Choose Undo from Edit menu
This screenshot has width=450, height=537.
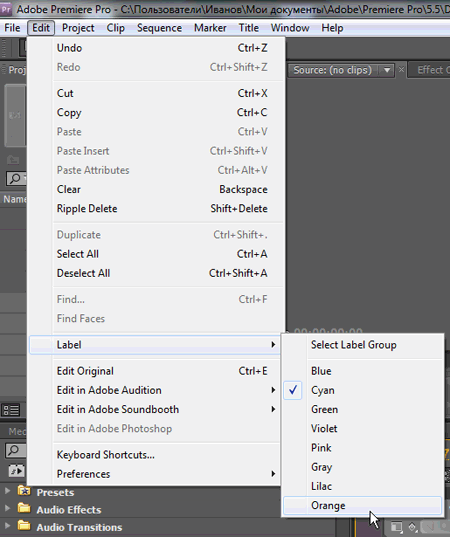pyautogui.click(x=157, y=48)
